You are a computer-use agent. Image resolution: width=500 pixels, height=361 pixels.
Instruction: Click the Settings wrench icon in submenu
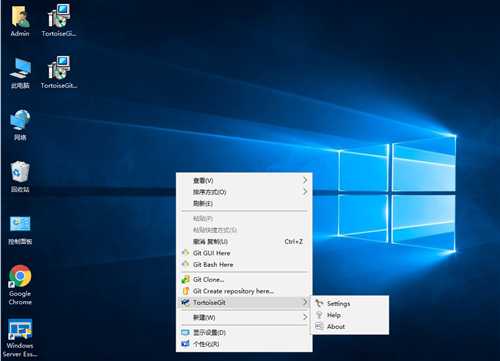(x=319, y=303)
